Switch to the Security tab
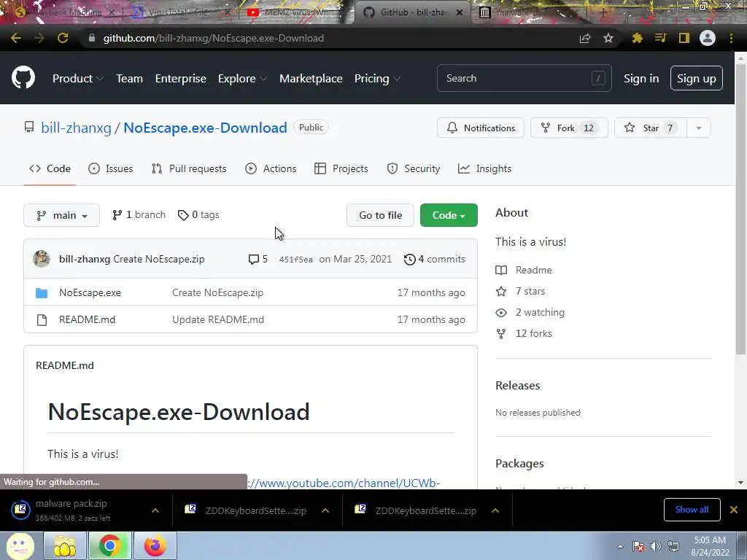747x560 pixels. pyautogui.click(x=414, y=168)
